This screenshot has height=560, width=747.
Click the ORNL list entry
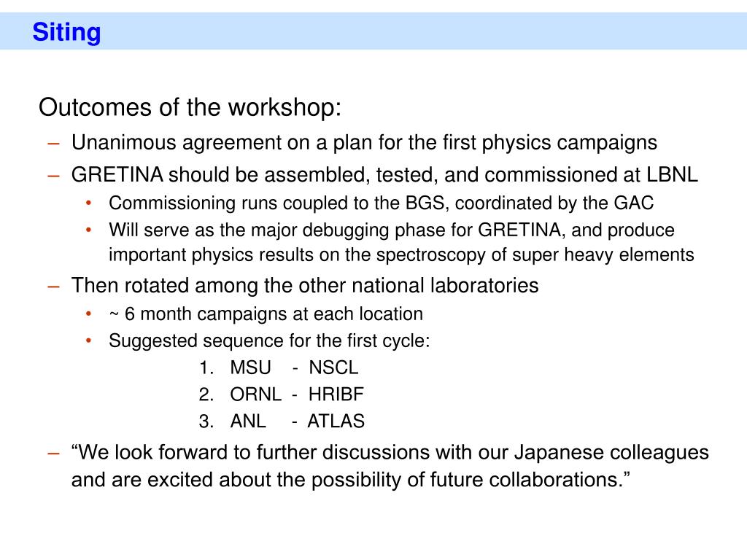point(256,394)
